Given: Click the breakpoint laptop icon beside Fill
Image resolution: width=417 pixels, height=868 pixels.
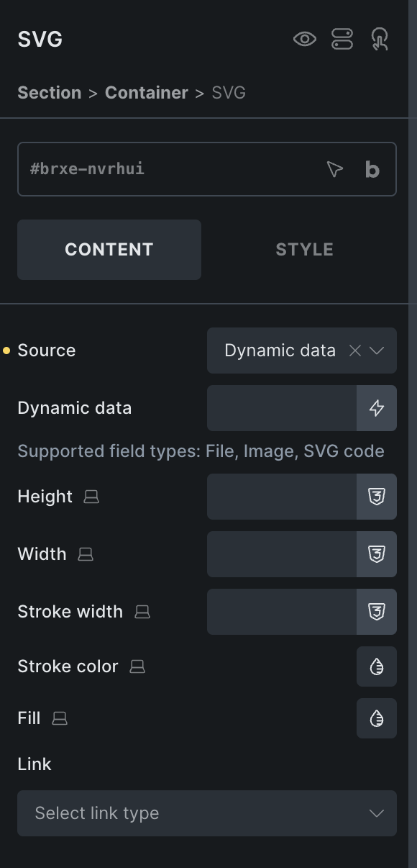Looking at the screenshot, I should pyautogui.click(x=60, y=718).
